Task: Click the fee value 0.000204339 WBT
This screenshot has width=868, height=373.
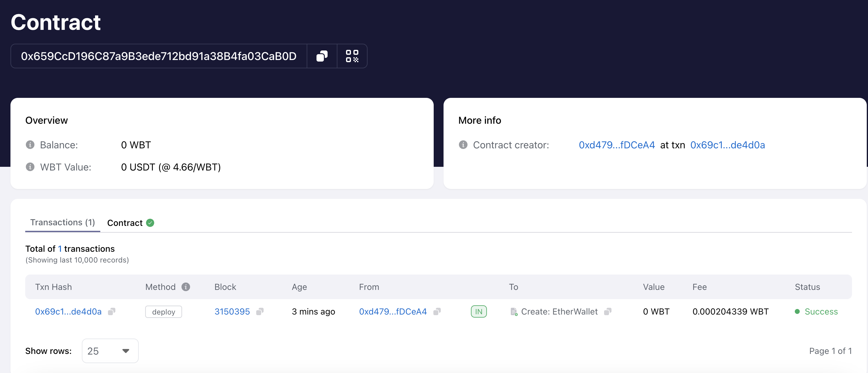Action: (731, 311)
